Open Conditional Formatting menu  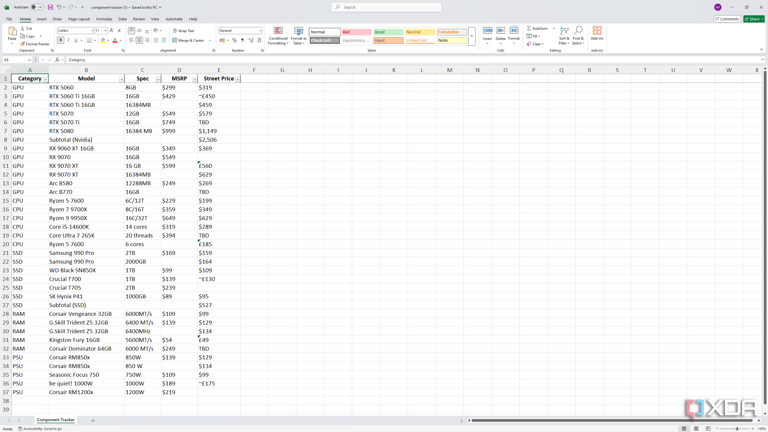pos(278,36)
